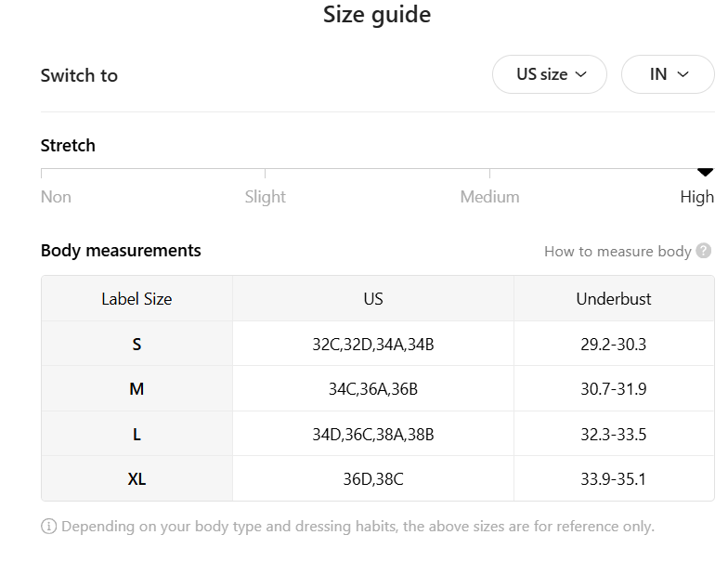Select the Label Size column header
The height and width of the screenshot is (561, 728).
coord(136,299)
